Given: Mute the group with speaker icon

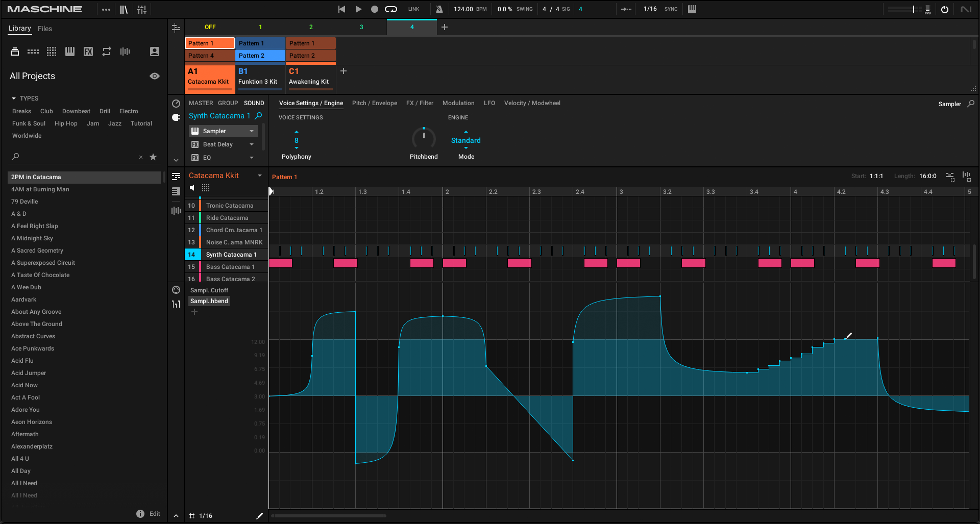Looking at the screenshot, I should 192,188.
